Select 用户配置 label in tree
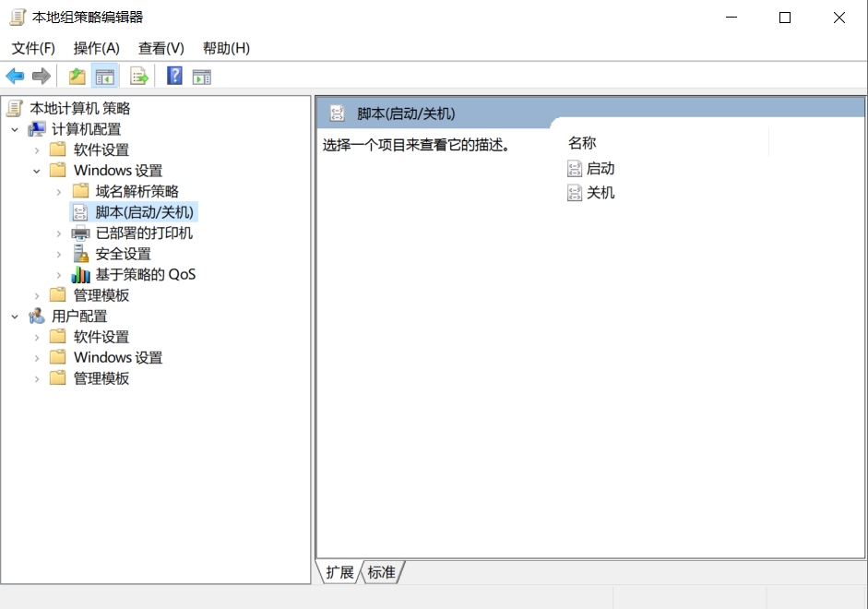Screen dimensions: 868x609 (79, 316)
